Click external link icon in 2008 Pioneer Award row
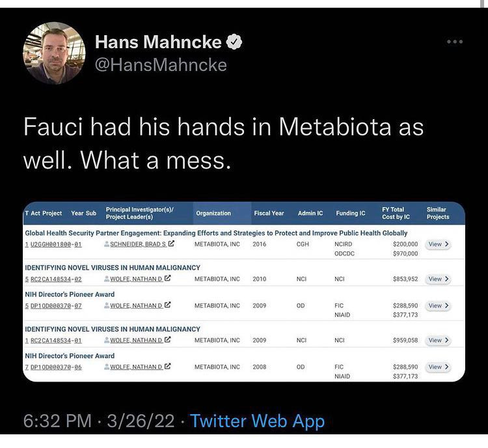 [x=167, y=367]
